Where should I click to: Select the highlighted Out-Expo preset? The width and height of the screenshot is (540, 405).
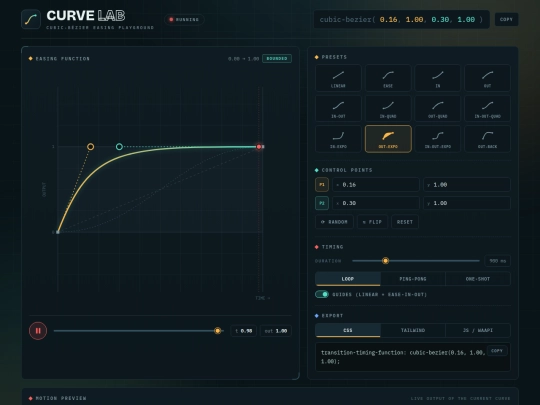click(x=388, y=139)
